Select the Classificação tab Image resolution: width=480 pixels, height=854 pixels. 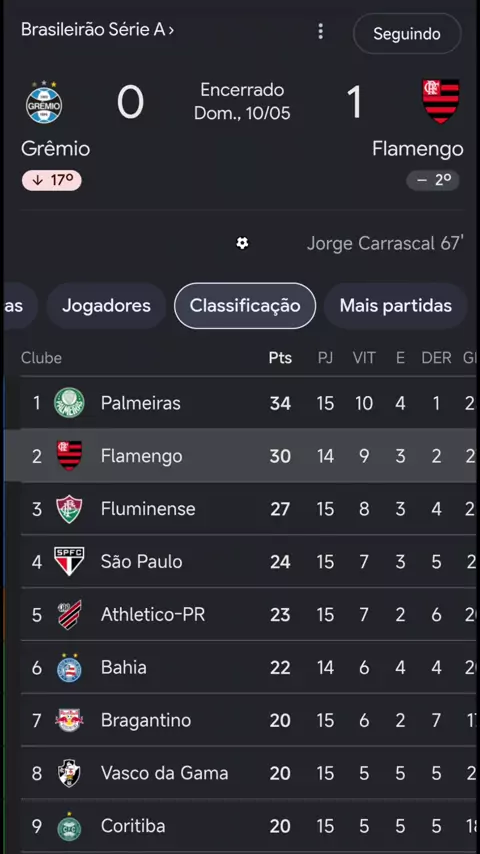pos(245,306)
